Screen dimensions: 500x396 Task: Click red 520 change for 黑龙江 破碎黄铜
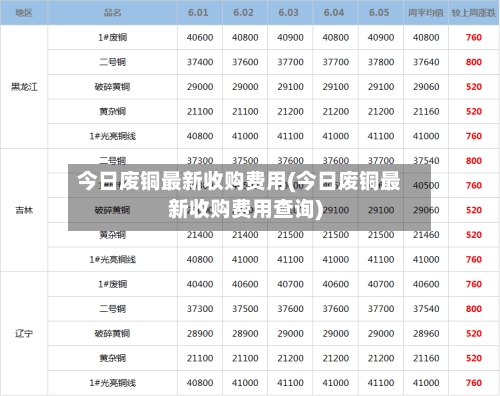(474, 87)
